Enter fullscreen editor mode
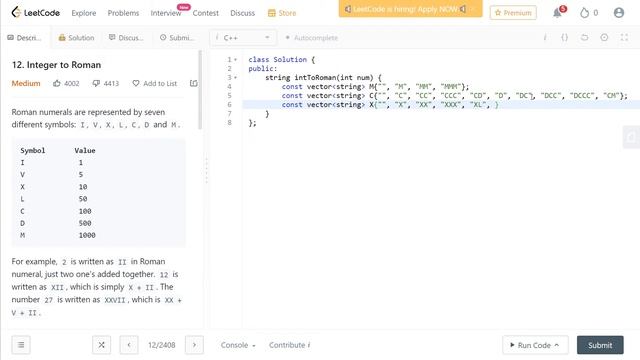The width and height of the screenshot is (640, 360). [x=624, y=38]
